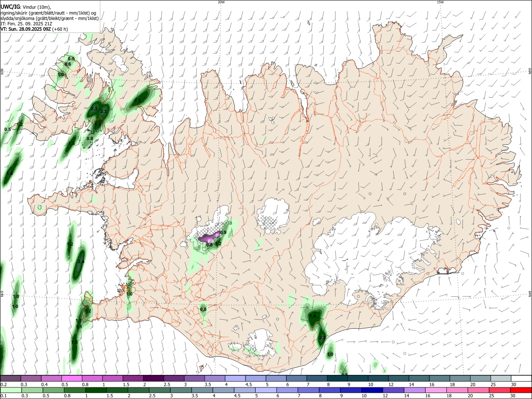Viewport: 532px width, 399px height.
Task: Click the slydda/snjókoma legend description line
Action: [x=49, y=18]
